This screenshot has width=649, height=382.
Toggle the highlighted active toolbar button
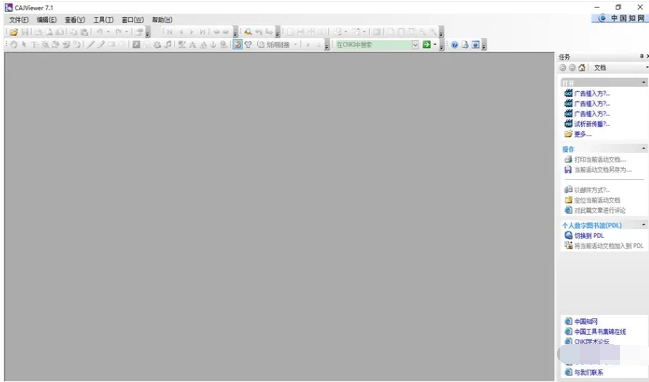coord(238,45)
